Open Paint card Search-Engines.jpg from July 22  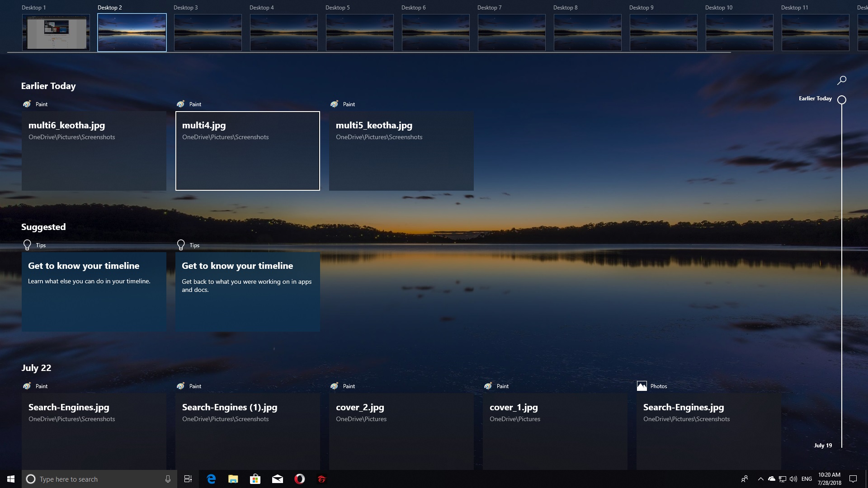pyautogui.click(x=94, y=432)
